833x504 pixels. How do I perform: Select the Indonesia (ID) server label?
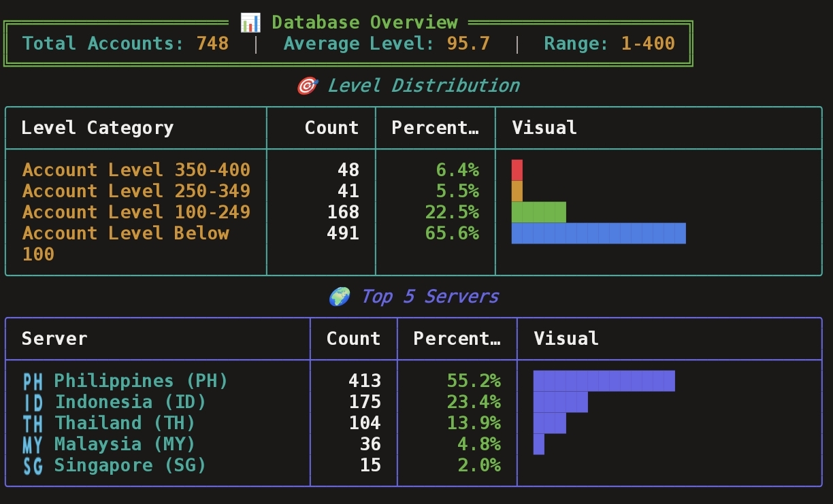point(130,402)
